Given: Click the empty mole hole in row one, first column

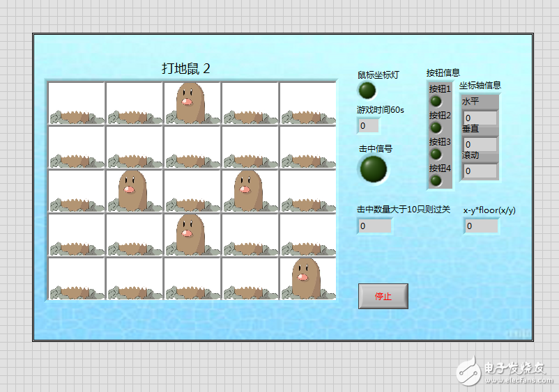Looking at the screenshot, I should [x=77, y=103].
